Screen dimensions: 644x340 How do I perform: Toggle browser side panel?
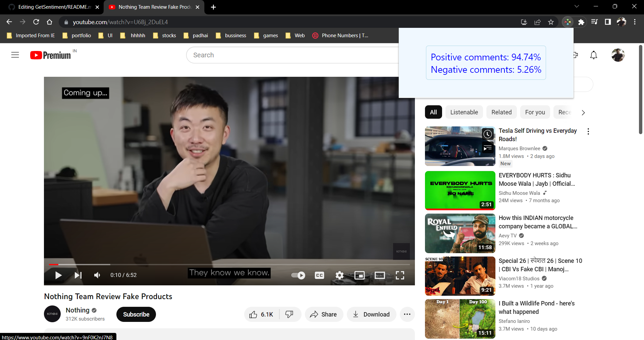tap(608, 22)
